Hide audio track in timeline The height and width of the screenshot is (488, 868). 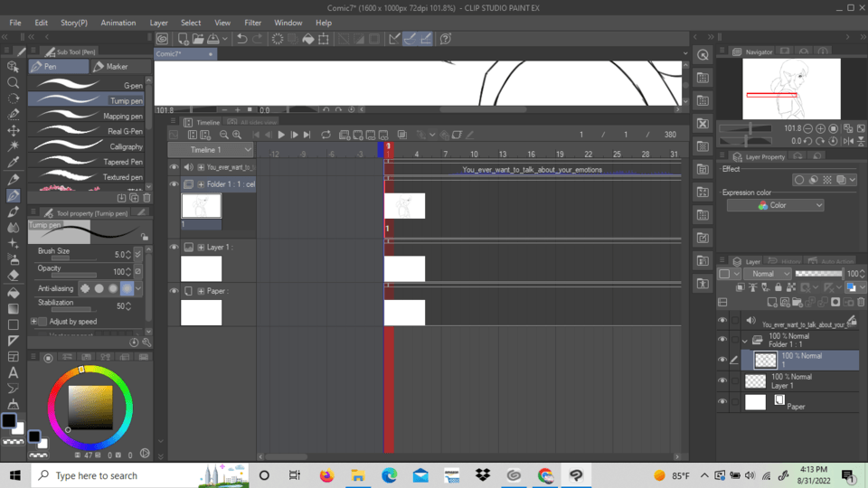[x=174, y=167]
